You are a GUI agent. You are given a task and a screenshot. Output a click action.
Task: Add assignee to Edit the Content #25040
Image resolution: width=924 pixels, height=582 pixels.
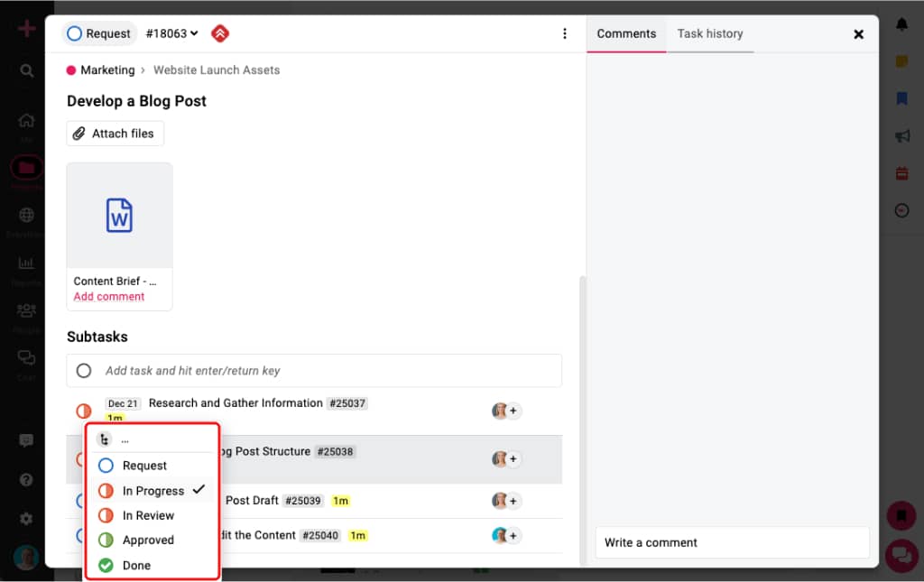(513, 535)
